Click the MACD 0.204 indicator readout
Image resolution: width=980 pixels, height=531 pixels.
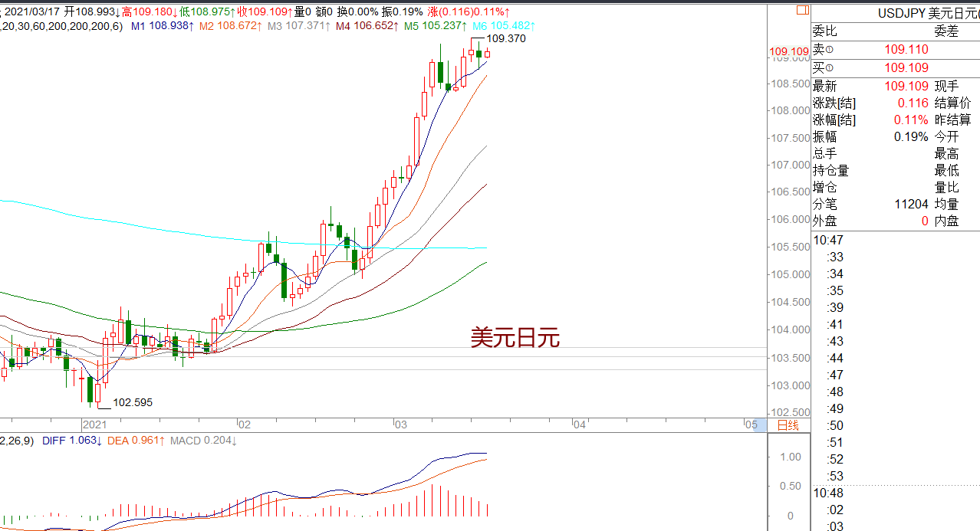point(203,441)
